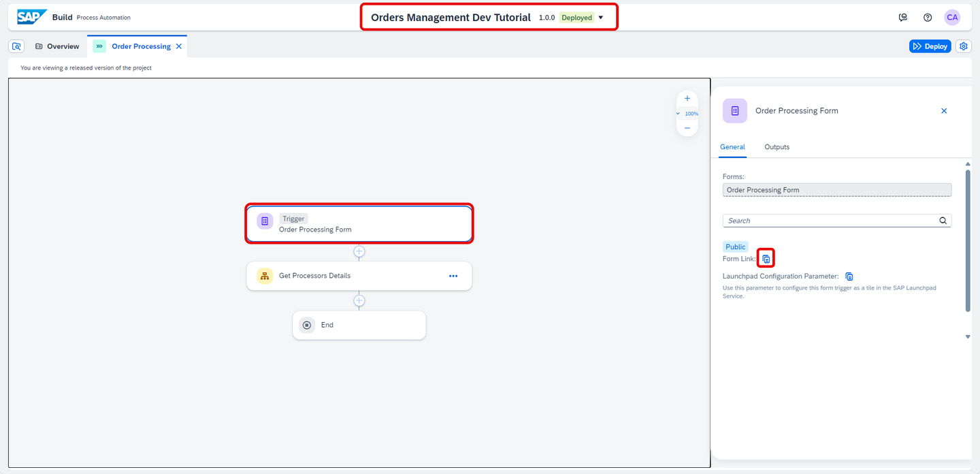Select the Order Processing Form trigger node
Screen dimensions: 980x474
[359, 224]
